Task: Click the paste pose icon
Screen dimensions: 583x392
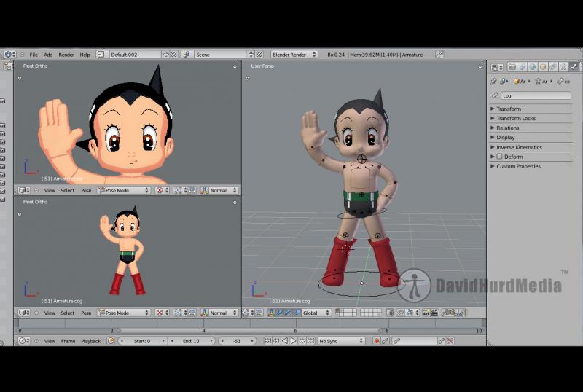Action: click(453, 313)
